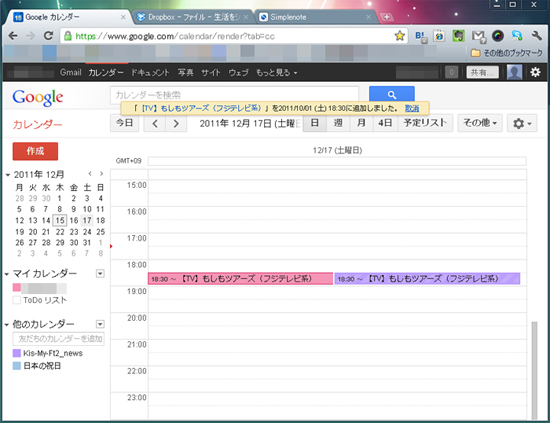
Task: Go to next day with right chevron
Action: pyautogui.click(x=176, y=123)
